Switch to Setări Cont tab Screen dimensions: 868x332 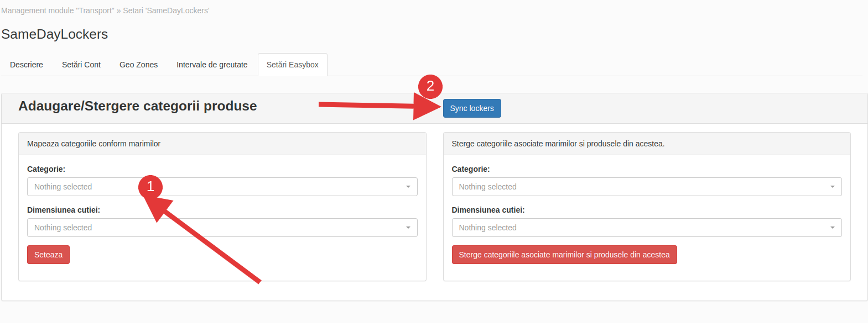pos(81,65)
